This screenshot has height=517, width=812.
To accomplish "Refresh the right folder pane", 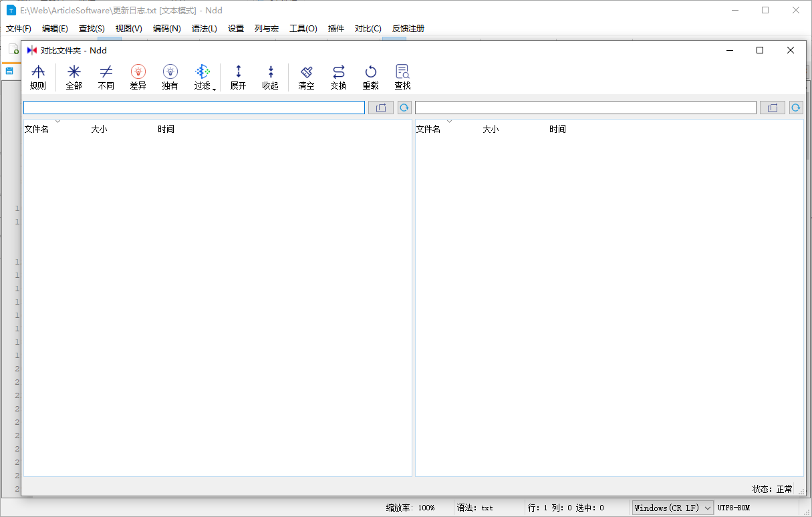I will (x=796, y=108).
